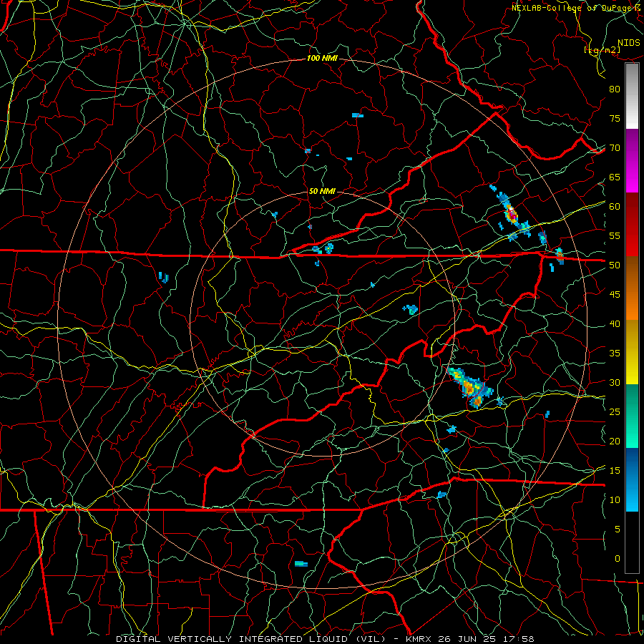The image size is (644, 644).
Task: Click the orange-brown segment of the color bar
Action: point(632,288)
